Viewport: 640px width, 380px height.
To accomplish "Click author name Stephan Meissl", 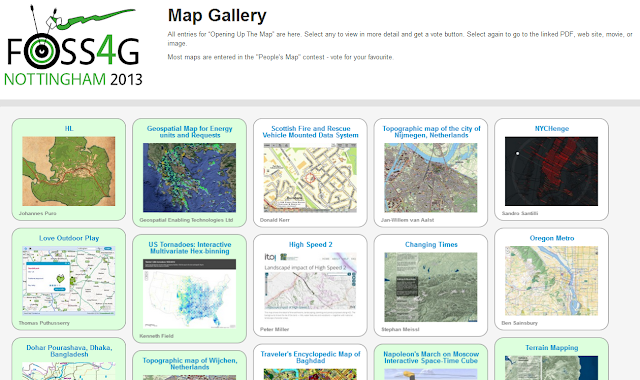I will (400, 329).
